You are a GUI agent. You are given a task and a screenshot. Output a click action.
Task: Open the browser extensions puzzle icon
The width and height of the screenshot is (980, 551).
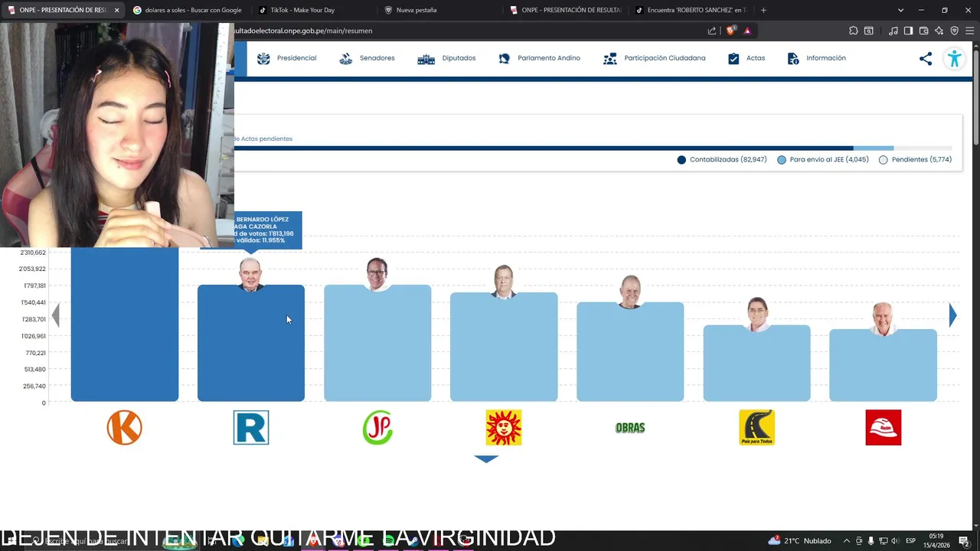coord(853,31)
